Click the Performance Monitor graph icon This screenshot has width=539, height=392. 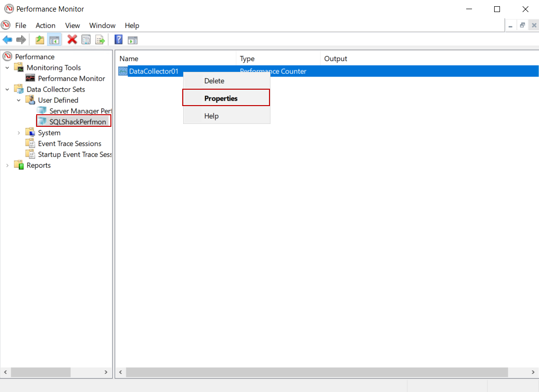[30, 78]
